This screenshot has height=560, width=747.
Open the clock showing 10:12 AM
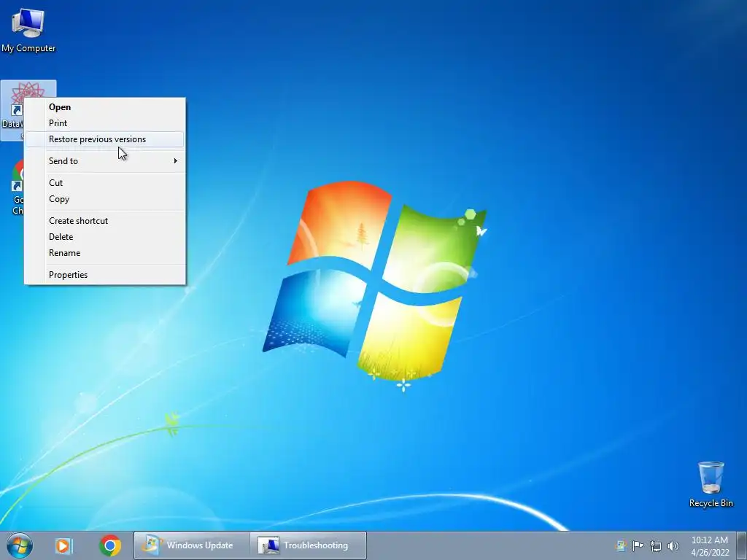[x=710, y=545]
